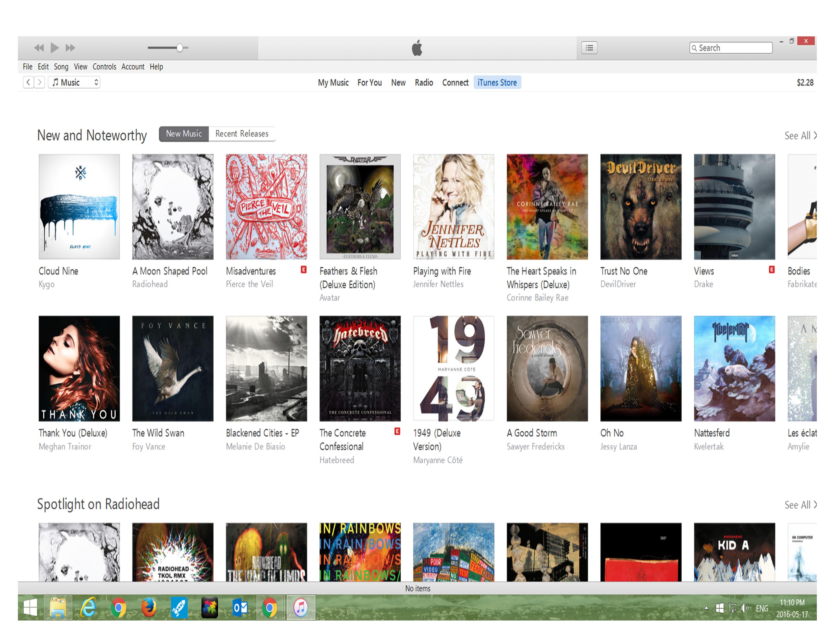Click the volume speaker tray icon
This screenshot has height=644, width=833.
tap(744, 608)
